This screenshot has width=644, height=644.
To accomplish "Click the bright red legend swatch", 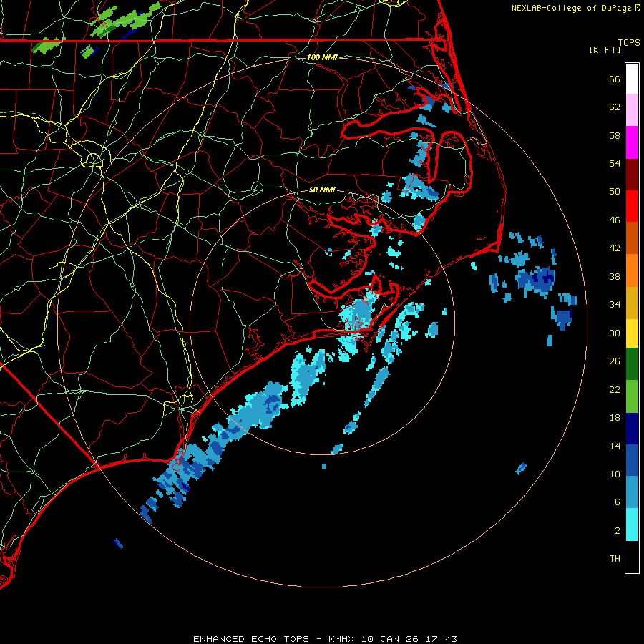I will point(632,206).
